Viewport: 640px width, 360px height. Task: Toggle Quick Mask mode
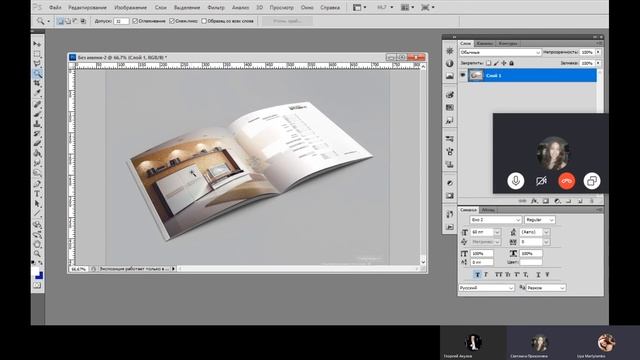coord(37,285)
